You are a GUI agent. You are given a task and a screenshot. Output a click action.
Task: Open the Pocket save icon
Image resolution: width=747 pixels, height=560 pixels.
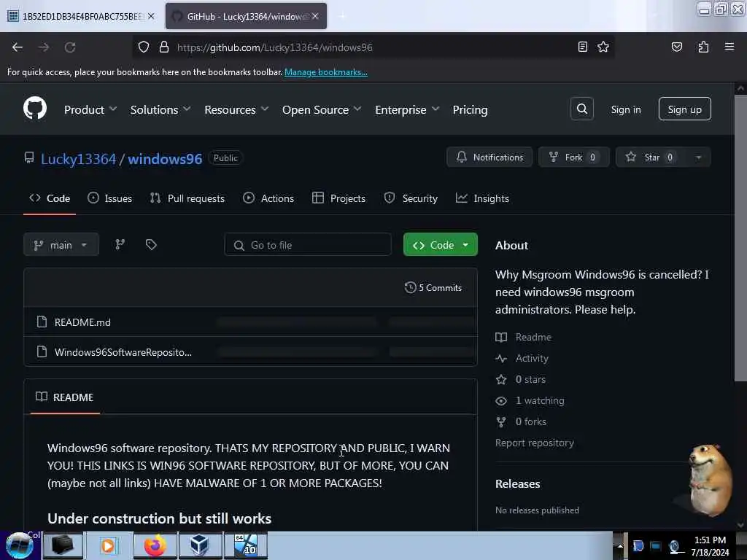click(676, 47)
